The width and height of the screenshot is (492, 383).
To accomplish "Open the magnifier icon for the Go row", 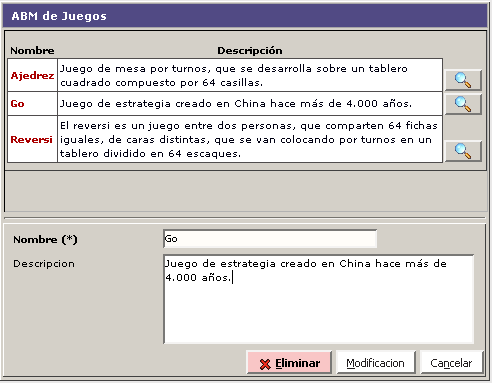I will click(x=463, y=104).
